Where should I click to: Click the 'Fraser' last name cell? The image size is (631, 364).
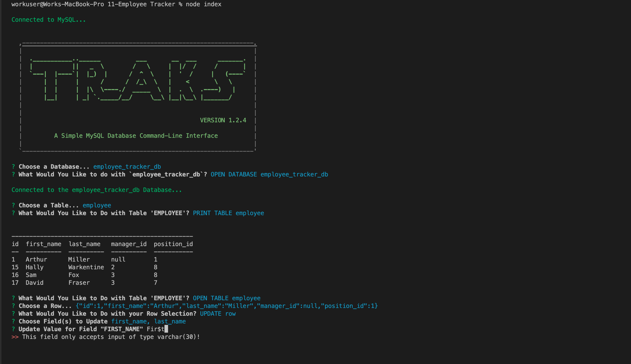(79, 283)
